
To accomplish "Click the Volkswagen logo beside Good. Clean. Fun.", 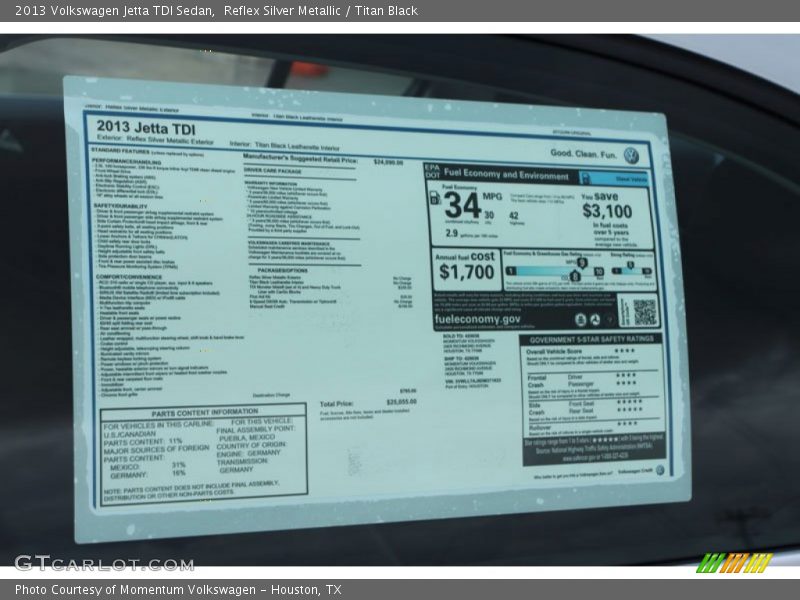I will click(x=632, y=155).
